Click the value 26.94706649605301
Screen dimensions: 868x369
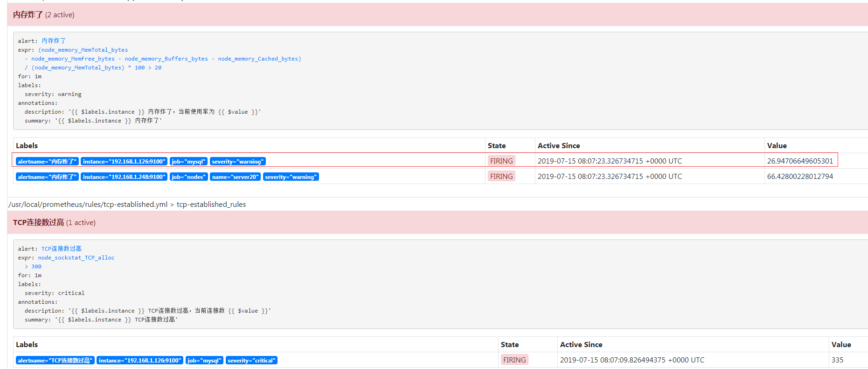tap(799, 161)
